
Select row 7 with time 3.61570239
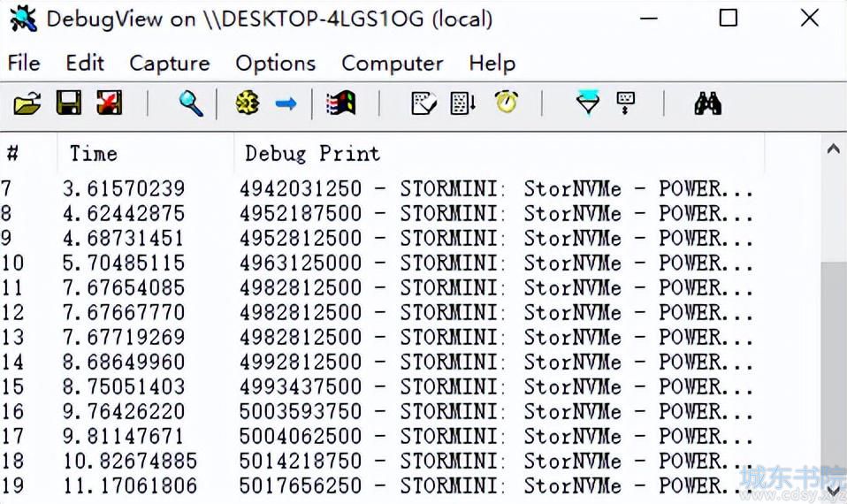pos(377,189)
